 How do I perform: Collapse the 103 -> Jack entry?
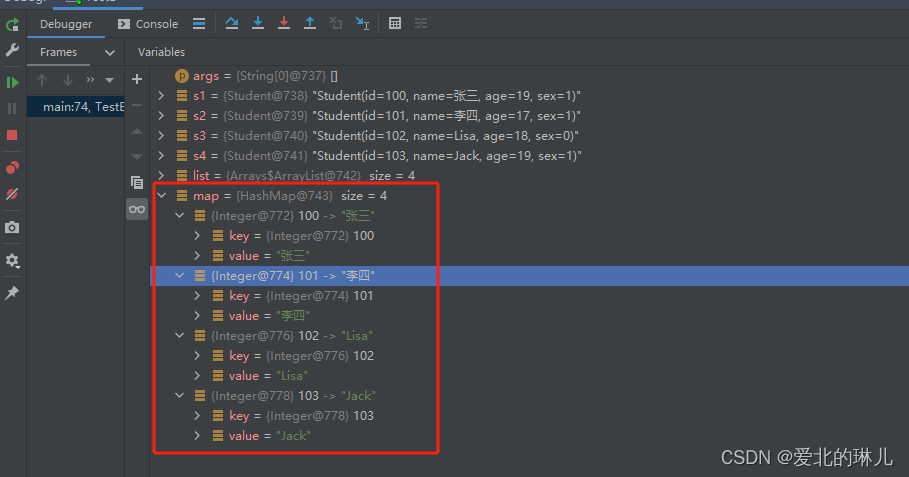(180, 396)
